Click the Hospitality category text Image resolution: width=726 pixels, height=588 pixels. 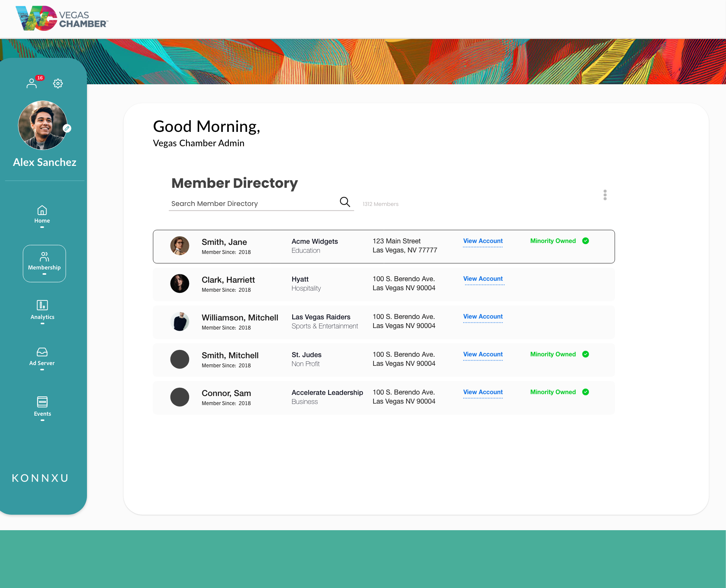[306, 288]
